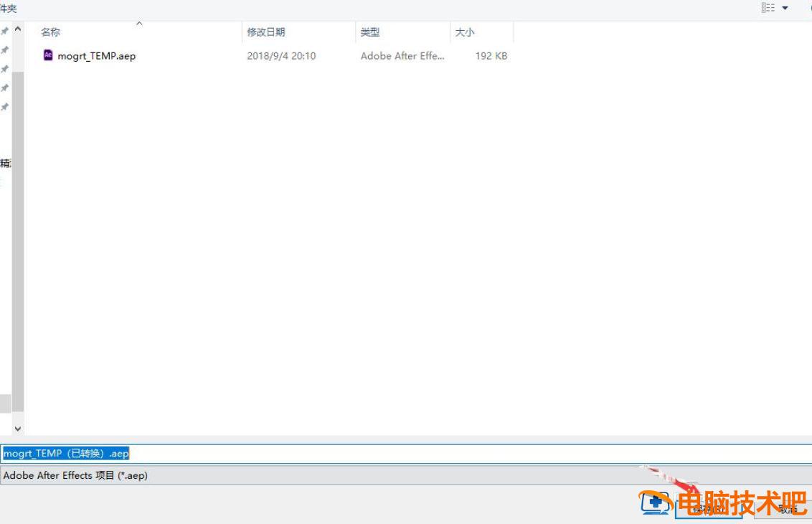Viewport: 812px width, 524px height.
Task: Click the blue computer watermark logo
Action: pyautogui.click(x=655, y=503)
